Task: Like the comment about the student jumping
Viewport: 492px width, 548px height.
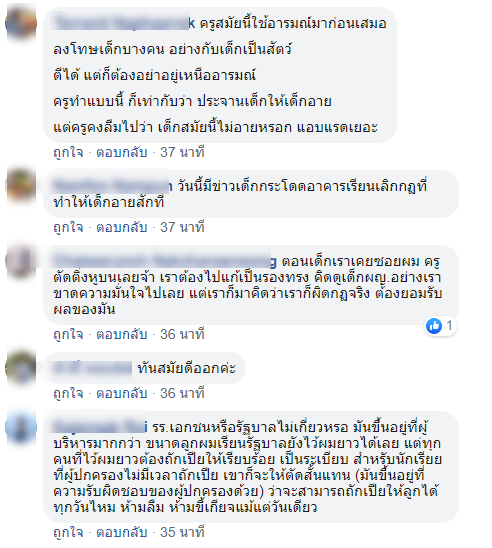Action: tap(68, 228)
